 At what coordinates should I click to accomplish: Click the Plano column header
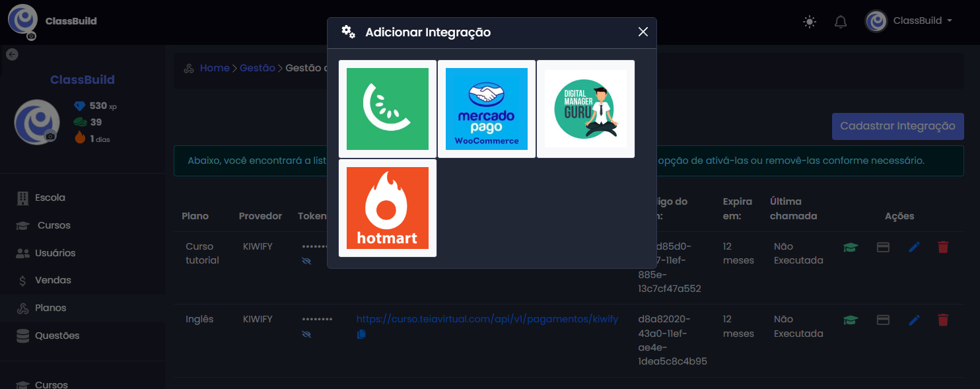click(195, 216)
